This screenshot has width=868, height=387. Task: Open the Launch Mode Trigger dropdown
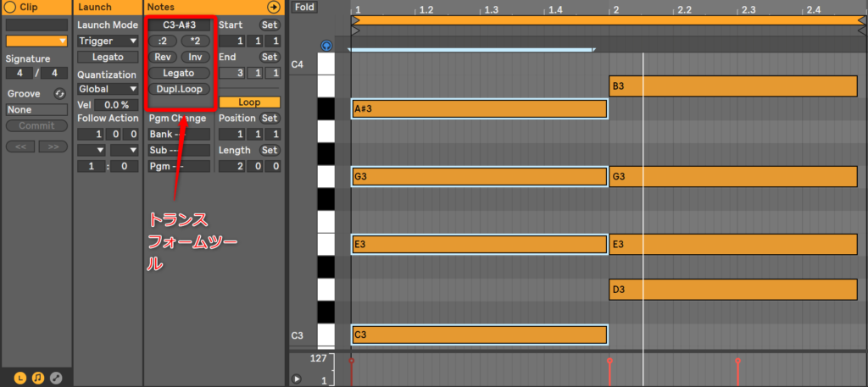108,41
